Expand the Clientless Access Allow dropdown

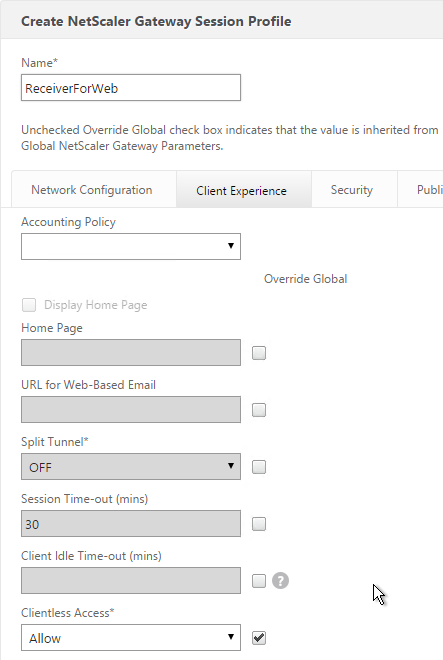coord(131,638)
